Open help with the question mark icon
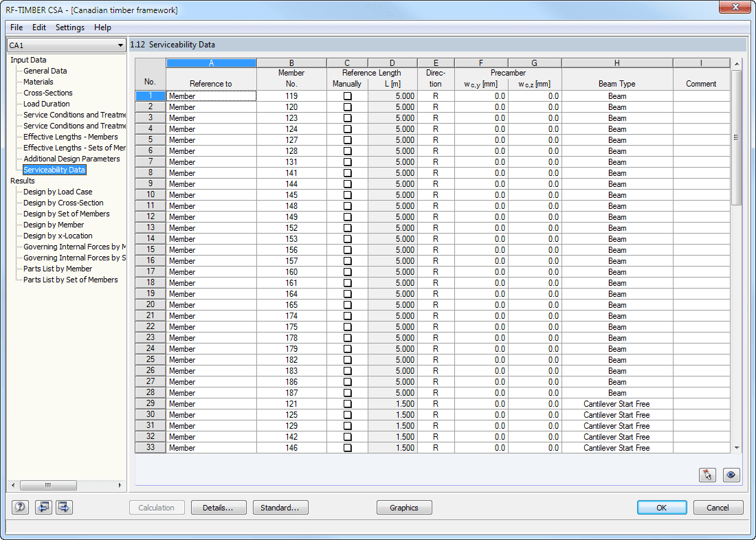756x540 pixels. (x=20, y=507)
